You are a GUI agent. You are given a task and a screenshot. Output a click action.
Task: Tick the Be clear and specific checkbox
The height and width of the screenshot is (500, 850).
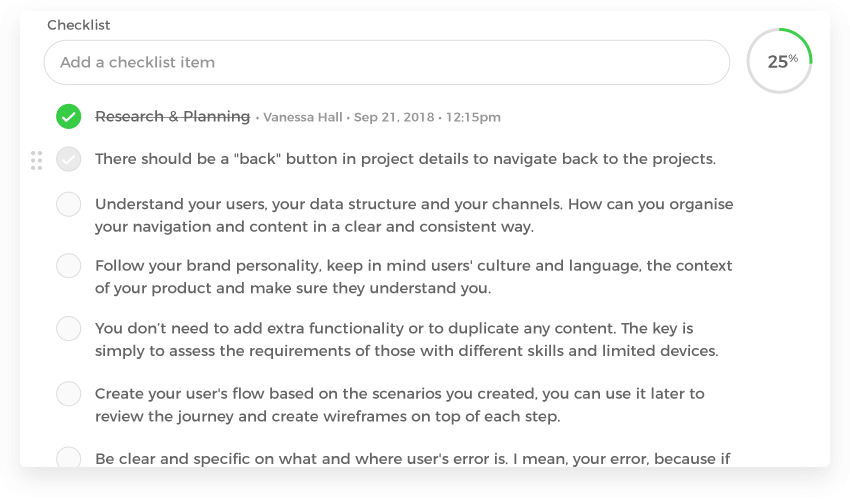(x=68, y=458)
